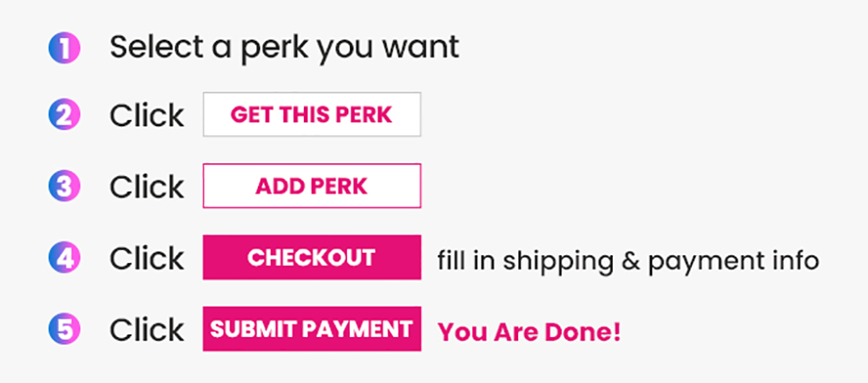
Task: Add the perk using the step 3 button
Action: (x=312, y=186)
